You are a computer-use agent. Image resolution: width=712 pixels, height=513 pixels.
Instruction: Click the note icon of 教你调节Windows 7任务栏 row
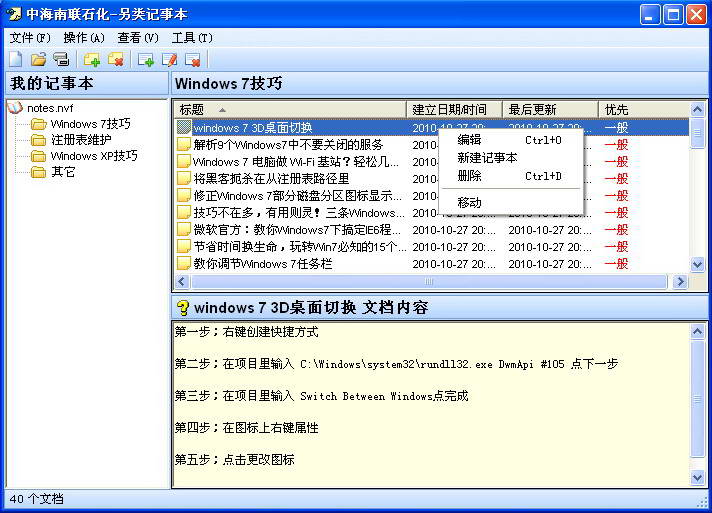pyautogui.click(x=184, y=263)
